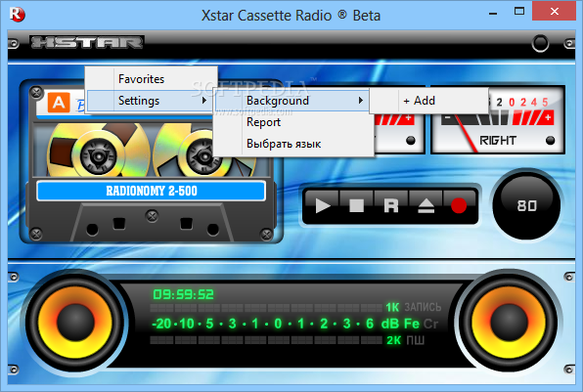
Task: Click the round power indicator at top right
Action: [x=540, y=43]
